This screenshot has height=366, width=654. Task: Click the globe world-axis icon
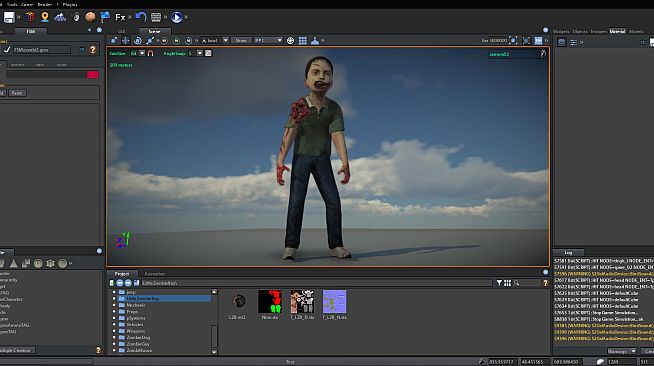290,40
